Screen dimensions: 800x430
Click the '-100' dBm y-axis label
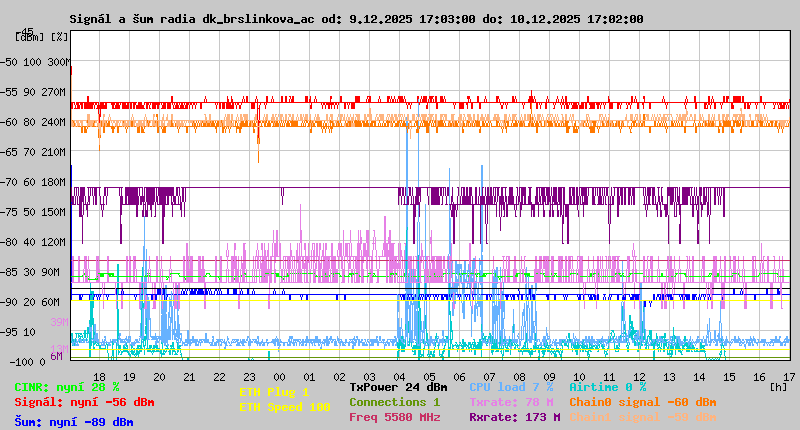[x=24, y=362]
